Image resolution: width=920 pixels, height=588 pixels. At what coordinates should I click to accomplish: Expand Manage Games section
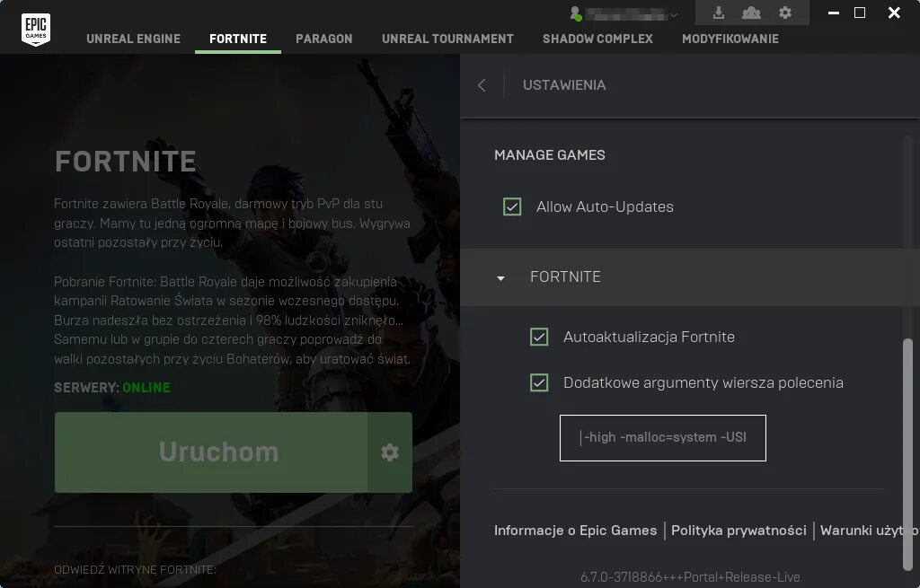549,154
